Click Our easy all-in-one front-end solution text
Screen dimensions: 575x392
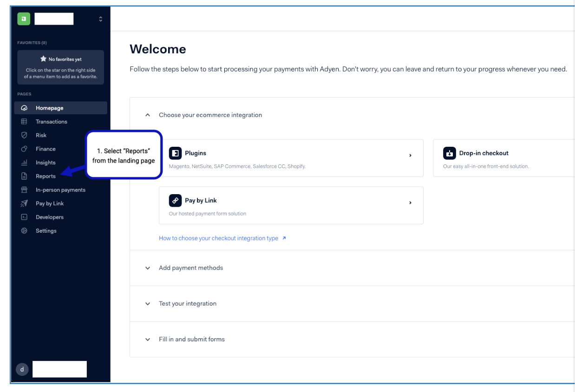coord(486,166)
